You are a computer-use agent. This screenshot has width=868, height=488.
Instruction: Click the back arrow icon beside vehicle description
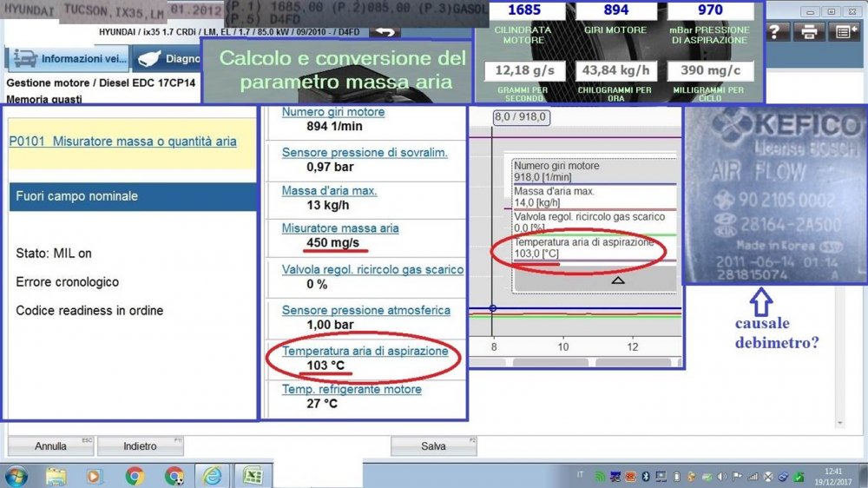(x=385, y=31)
